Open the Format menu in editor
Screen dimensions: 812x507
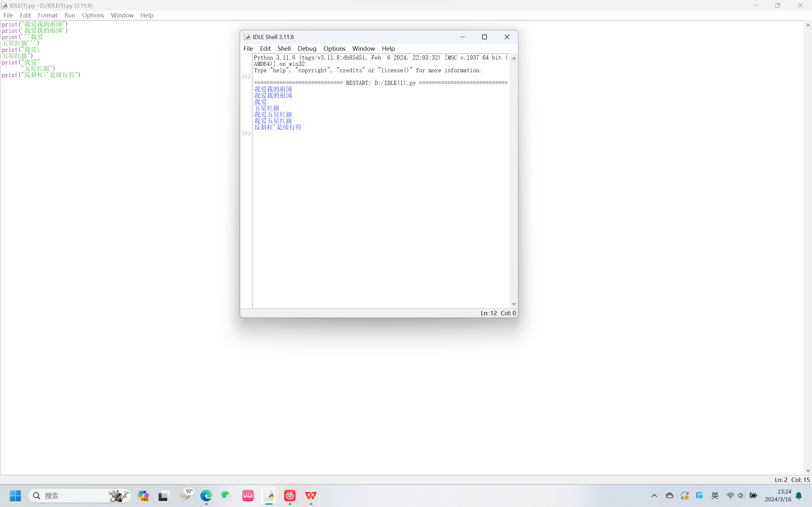click(x=47, y=15)
